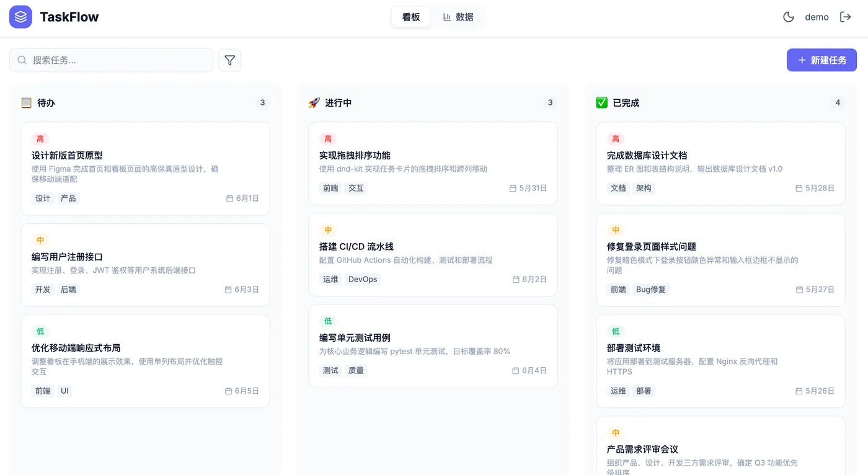Open the 编写单元测试用例 card

click(x=433, y=345)
